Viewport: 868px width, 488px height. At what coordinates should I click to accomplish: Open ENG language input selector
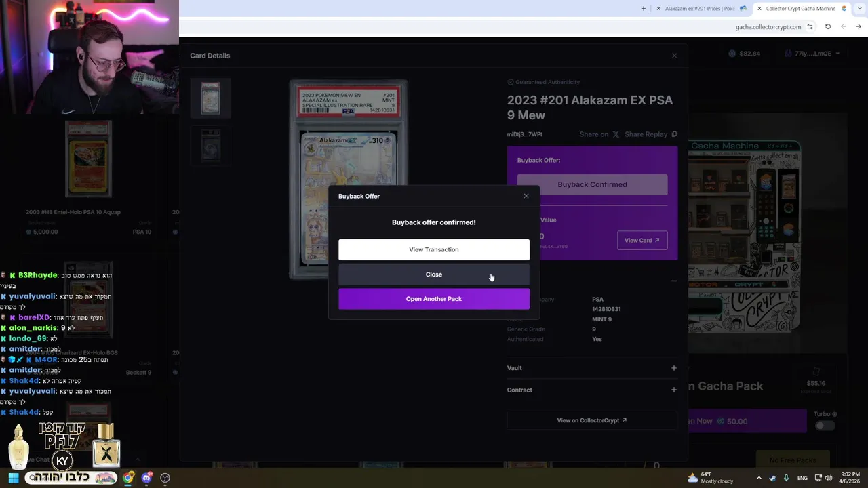(802, 478)
